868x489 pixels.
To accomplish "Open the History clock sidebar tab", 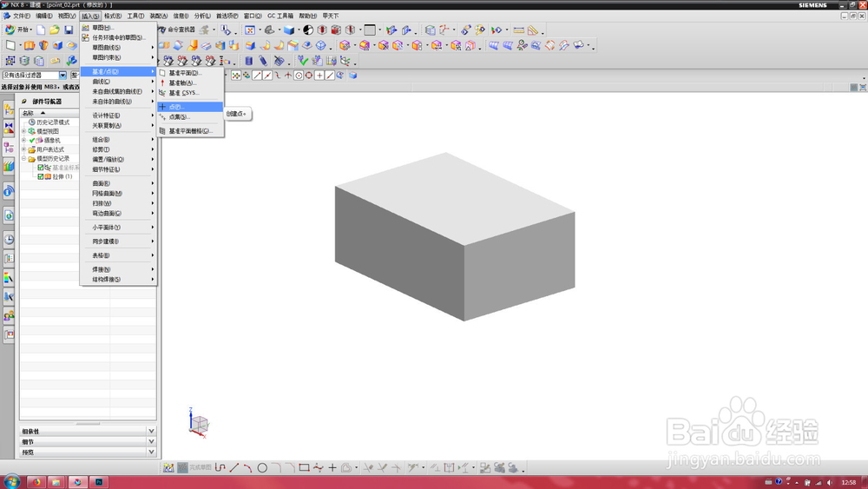I will (9, 239).
